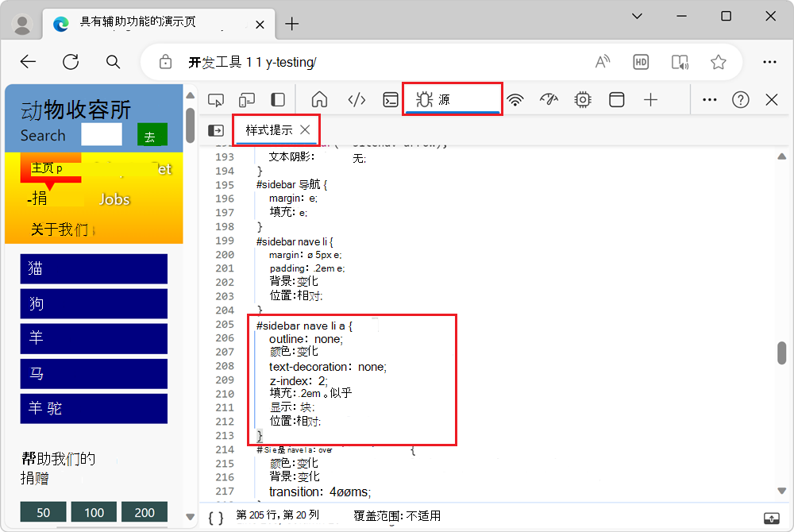Image resolution: width=794 pixels, height=532 pixels.
Task: Toggle device emulation mode
Action: click(x=246, y=99)
